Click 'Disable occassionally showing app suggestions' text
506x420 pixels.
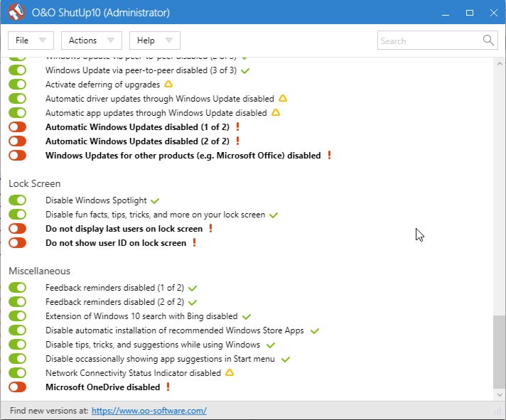(160, 359)
